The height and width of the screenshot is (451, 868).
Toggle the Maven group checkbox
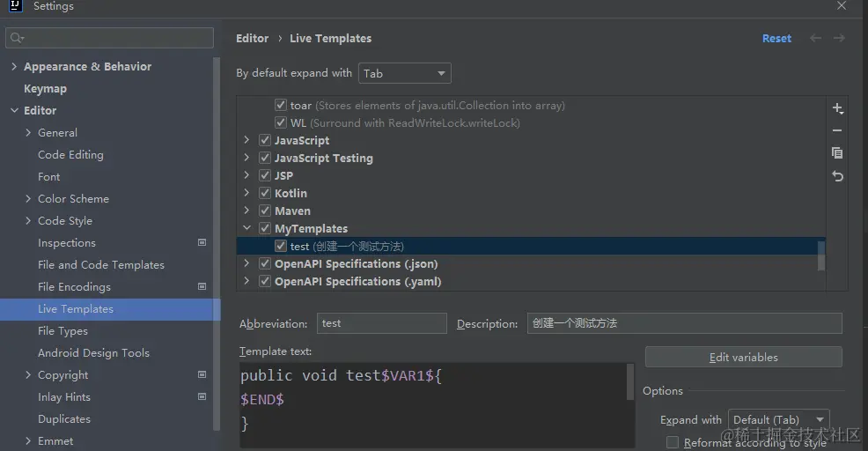click(265, 211)
